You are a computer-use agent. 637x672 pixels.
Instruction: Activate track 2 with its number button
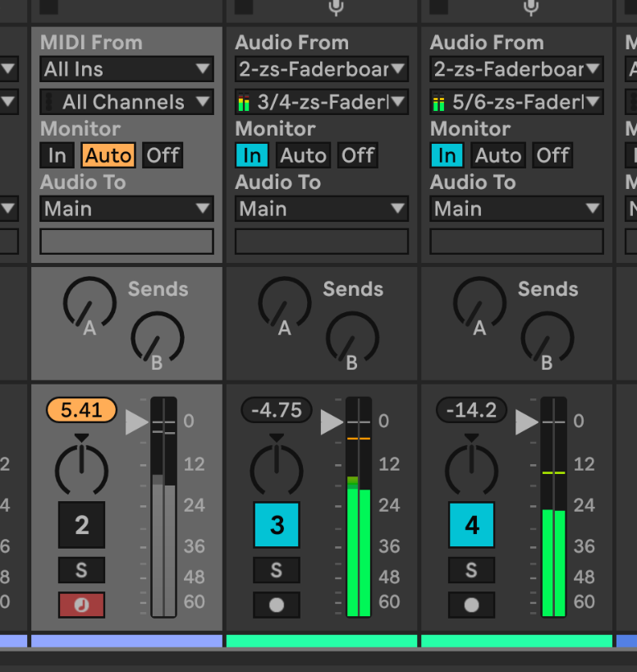tap(81, 525)
